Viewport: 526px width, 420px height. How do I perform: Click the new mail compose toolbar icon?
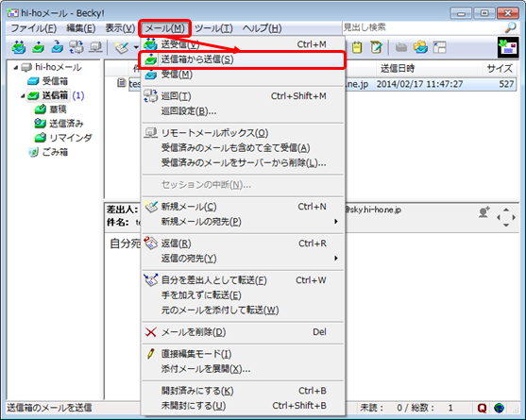[x=122, y=47]
